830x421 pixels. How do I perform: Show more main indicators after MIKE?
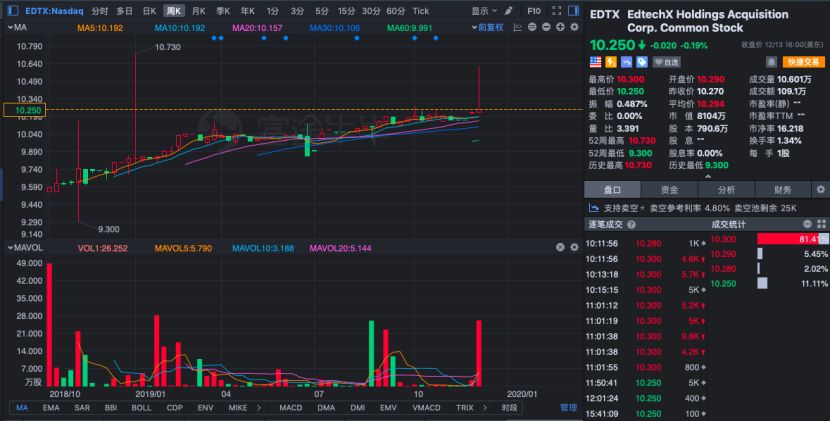[259, 408]
